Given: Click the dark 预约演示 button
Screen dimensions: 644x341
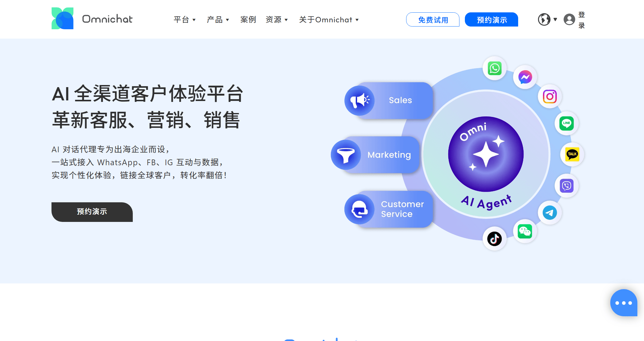Looking at the screenshot, I should pos(92,212).
